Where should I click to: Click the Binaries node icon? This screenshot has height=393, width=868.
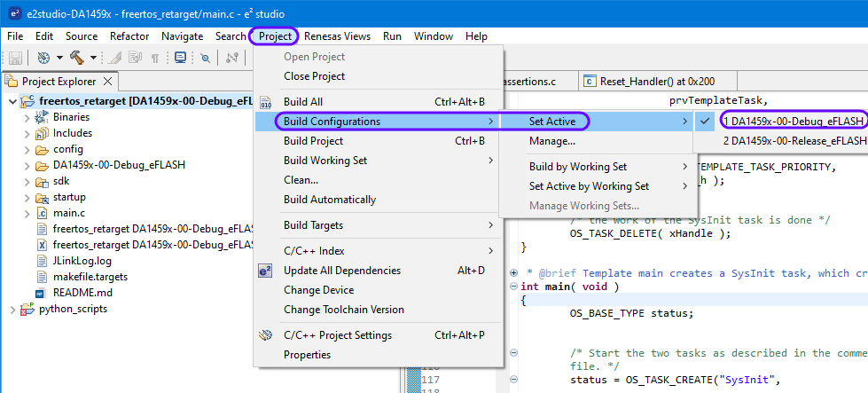click(42, 117)
